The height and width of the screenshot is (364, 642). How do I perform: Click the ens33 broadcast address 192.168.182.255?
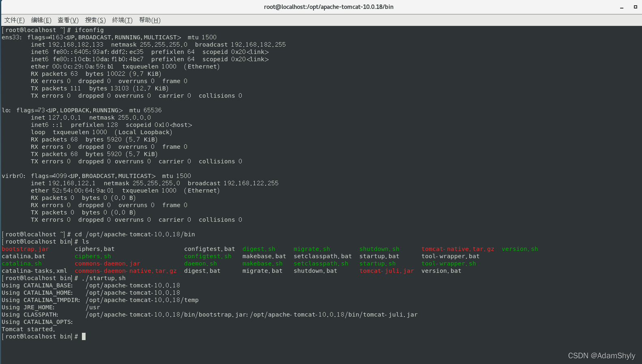coord(258,45)
